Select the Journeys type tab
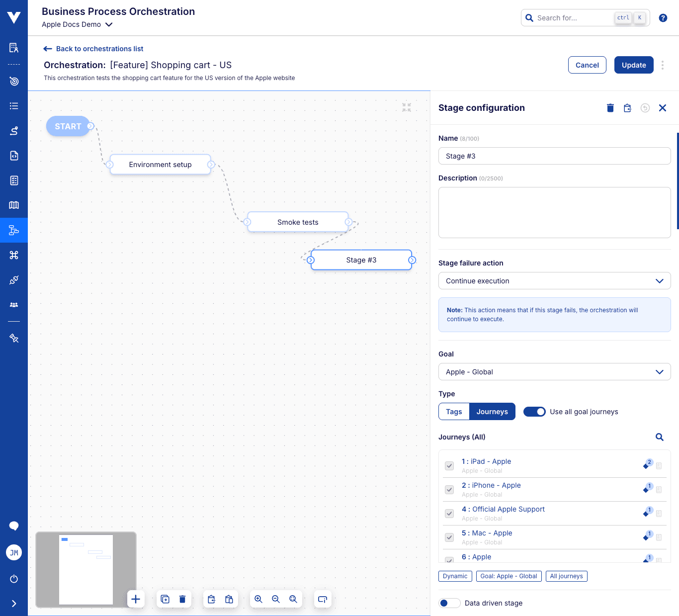This screenshot has width=679, height=616. (492, 412)
